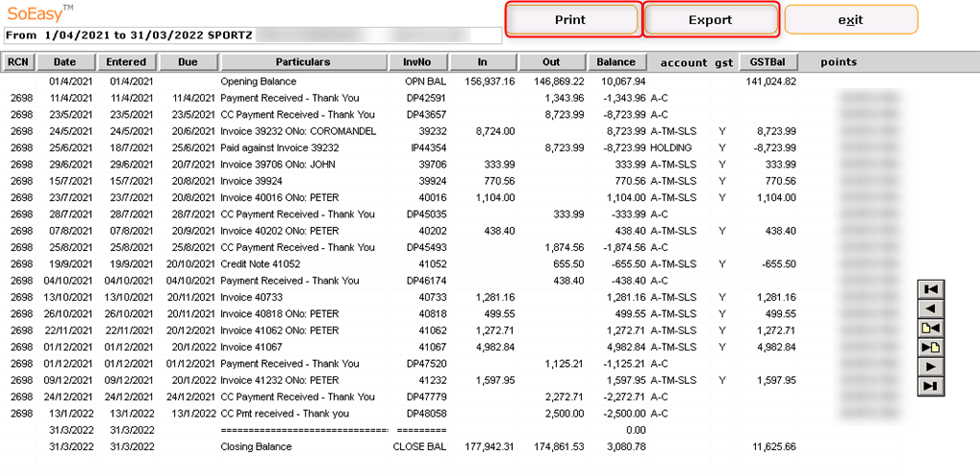Viewport: 980px width, 476px height.
Task: Click the Particulars column header
Action: point(303,62)
